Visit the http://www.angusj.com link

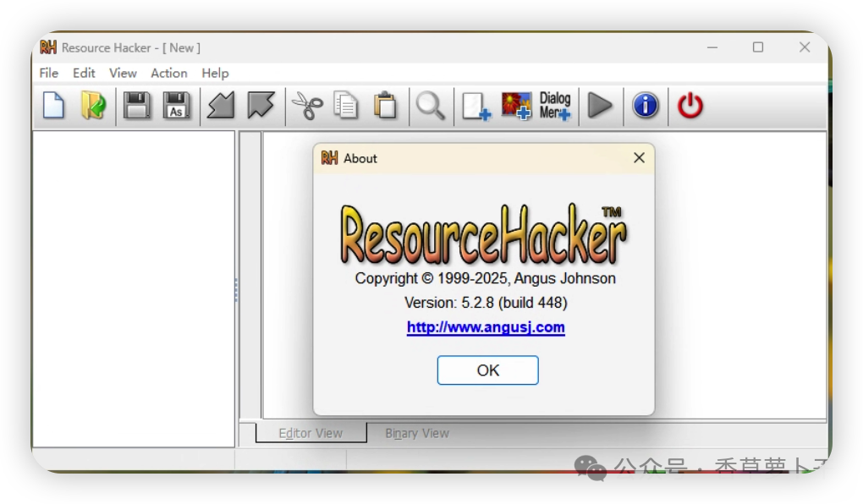coord(486,327)
